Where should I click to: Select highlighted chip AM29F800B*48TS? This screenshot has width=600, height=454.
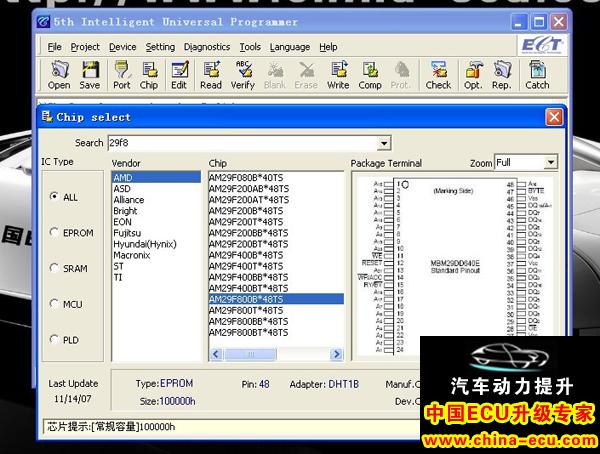pos(276,299)
